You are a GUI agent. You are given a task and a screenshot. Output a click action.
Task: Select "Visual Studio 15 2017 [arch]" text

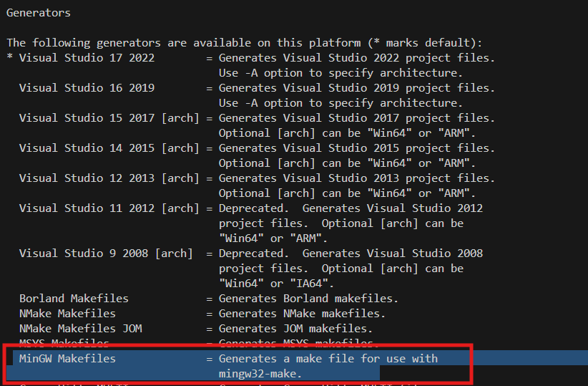click(109, 118)
